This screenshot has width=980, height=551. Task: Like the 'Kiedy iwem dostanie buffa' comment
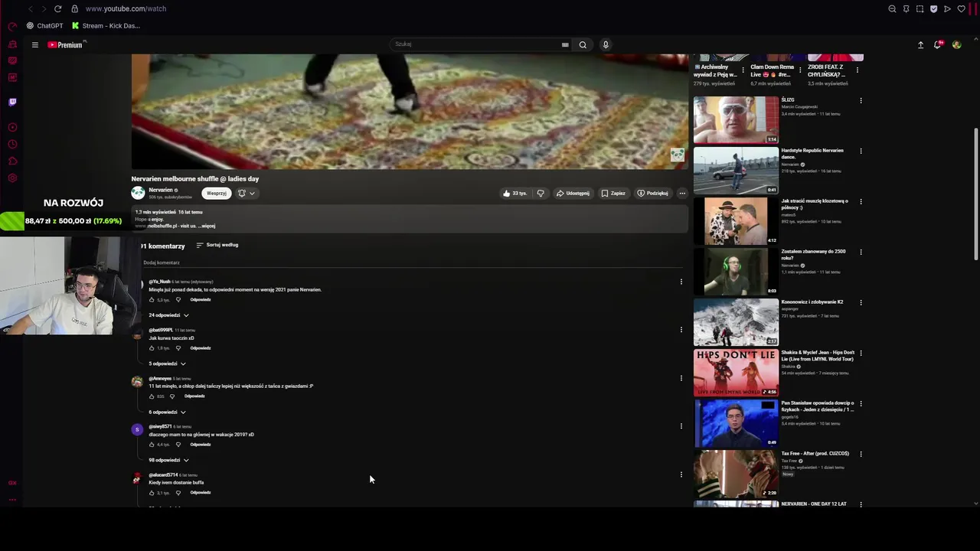[152, 493]
